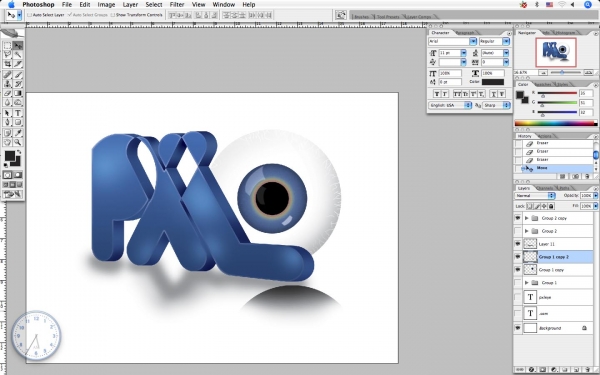
Task: Select the Hand tool
Action: (x=7, y=142)
